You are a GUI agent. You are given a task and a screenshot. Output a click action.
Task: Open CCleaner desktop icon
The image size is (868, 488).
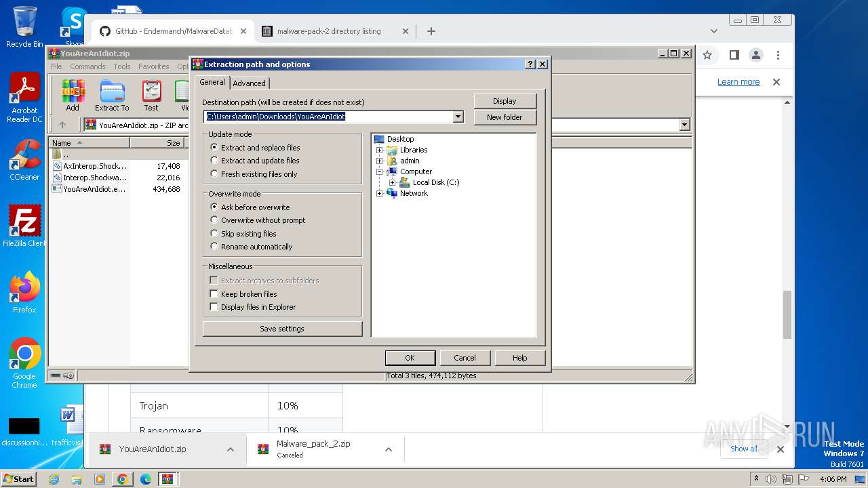point(24,160)
